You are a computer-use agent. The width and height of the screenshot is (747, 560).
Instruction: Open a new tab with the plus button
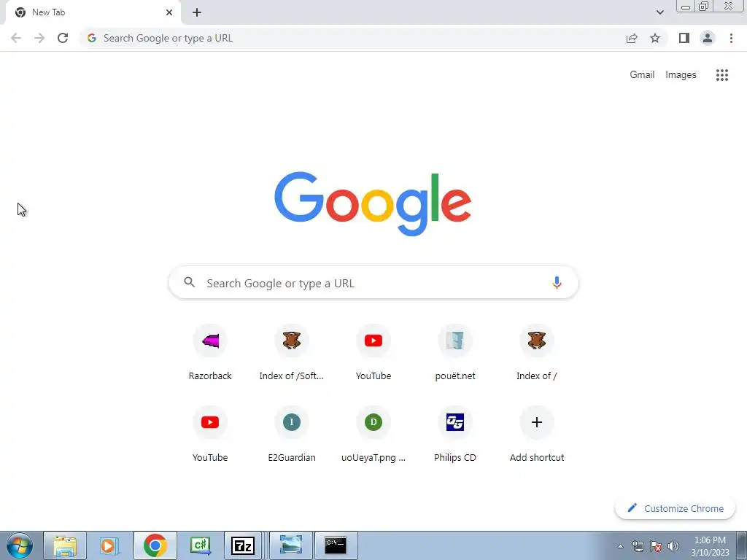197,12
